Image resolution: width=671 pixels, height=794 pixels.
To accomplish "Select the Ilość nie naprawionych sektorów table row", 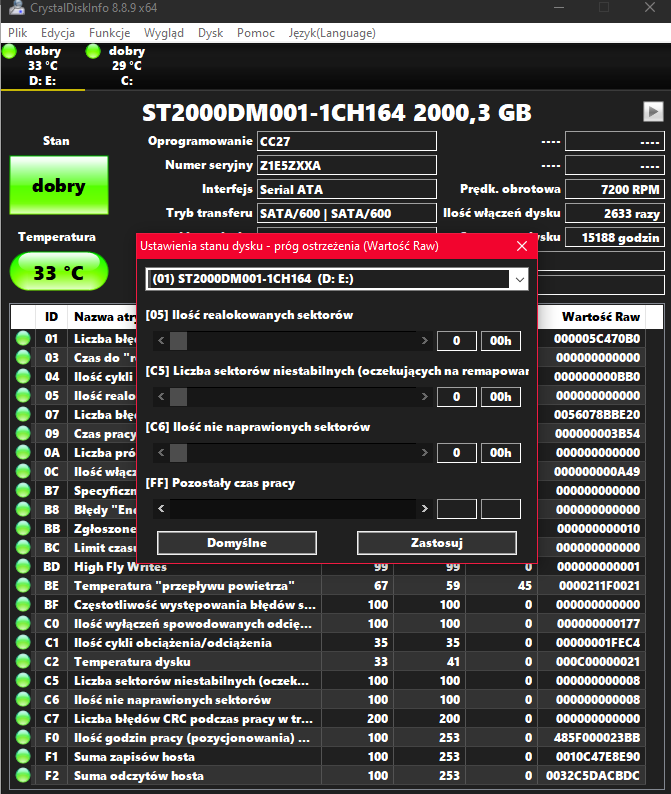I will pyautogui.click(x=328, y=699).
